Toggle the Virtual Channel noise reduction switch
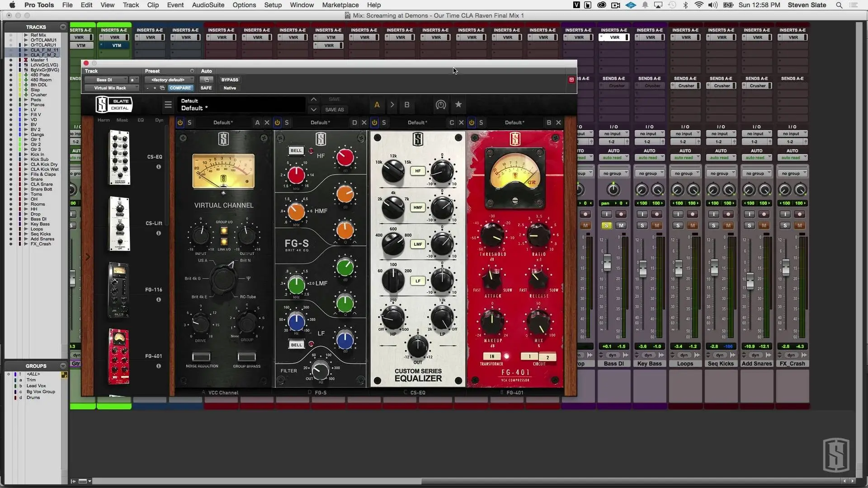 coord(201,357)
